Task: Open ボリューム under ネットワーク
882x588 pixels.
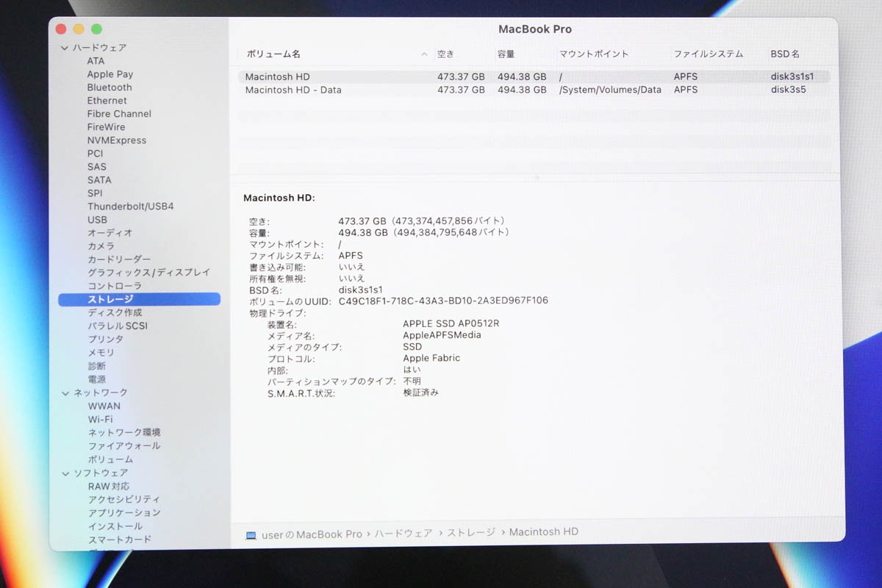Action: (x=111, y=459)
